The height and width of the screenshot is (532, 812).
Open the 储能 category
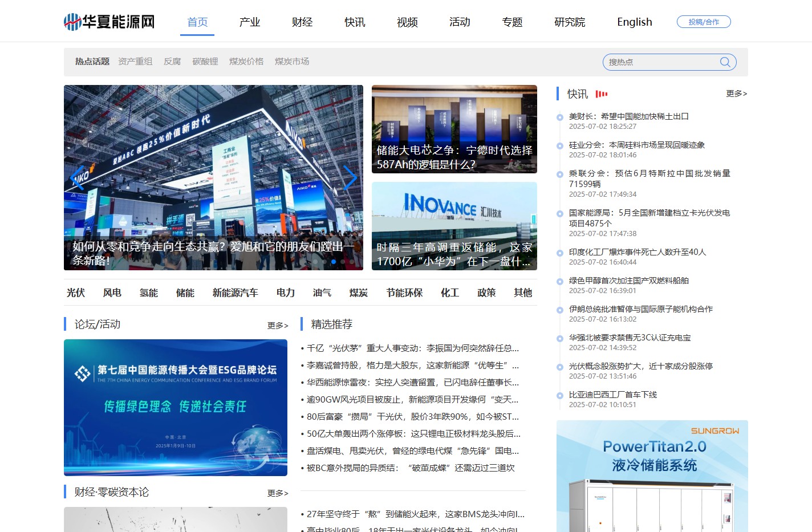tap(185, 293)
